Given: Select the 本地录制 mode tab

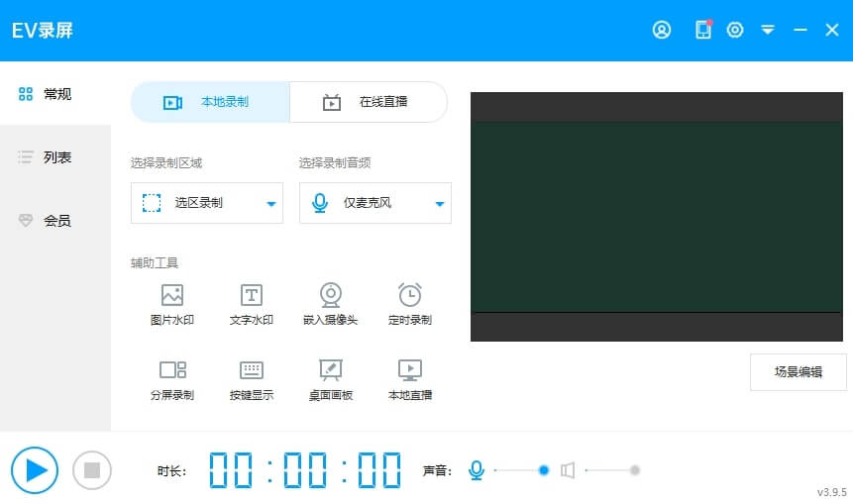Looking at the screenshot, I should point(210,102).
